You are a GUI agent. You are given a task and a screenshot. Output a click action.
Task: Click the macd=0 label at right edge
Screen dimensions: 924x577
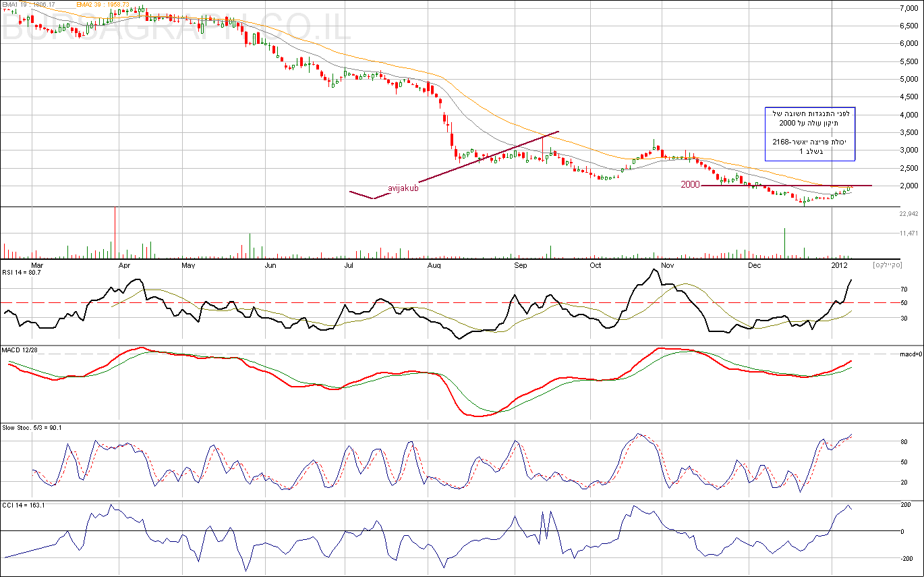[x=911, y=354]
